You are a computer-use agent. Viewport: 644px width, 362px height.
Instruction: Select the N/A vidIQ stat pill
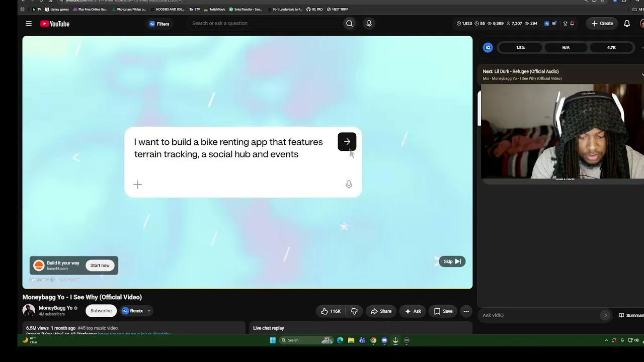[566, 48]
